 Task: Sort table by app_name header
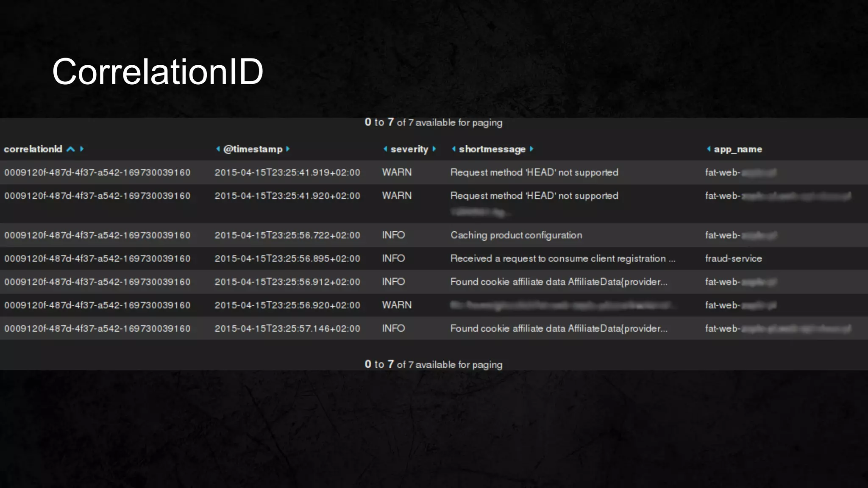pos(738,149)
